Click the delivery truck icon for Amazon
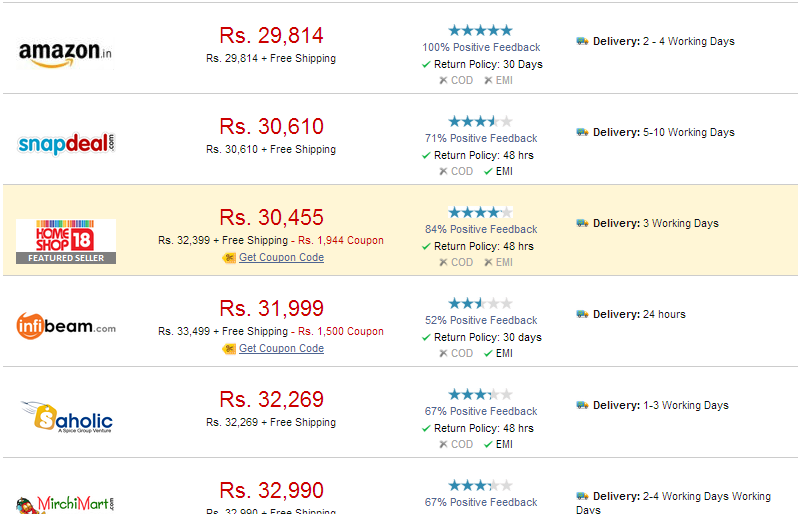798x514 pixels. point(582,41)
